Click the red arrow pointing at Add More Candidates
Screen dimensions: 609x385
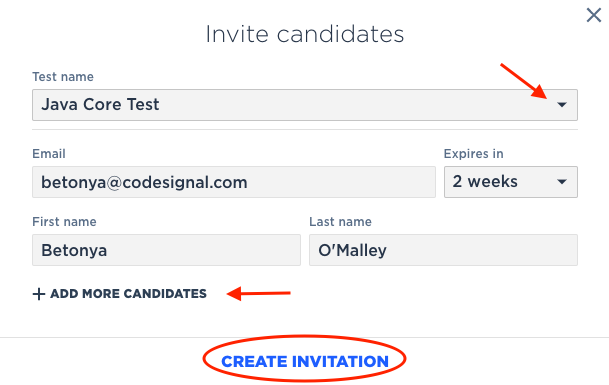point(259,293)
